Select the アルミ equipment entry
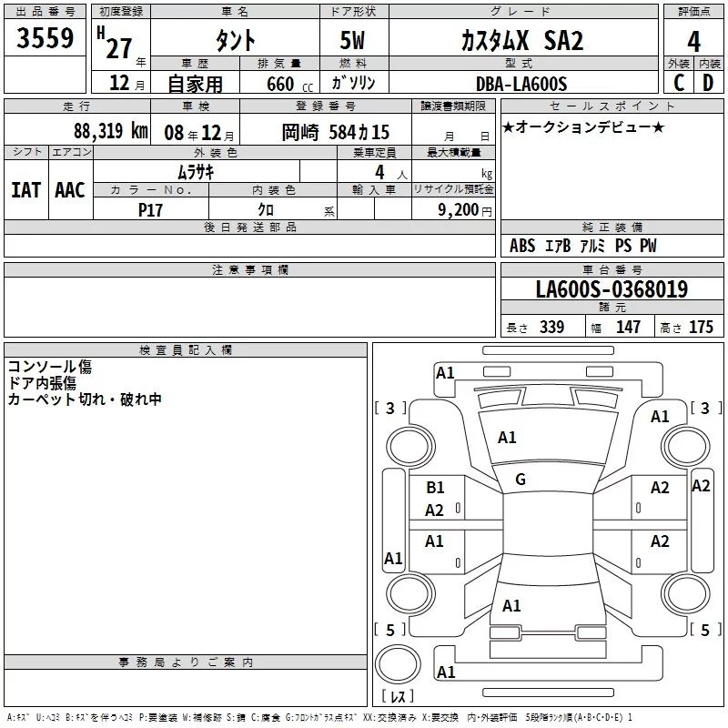The image size is (728, 728). click(592, 246)
